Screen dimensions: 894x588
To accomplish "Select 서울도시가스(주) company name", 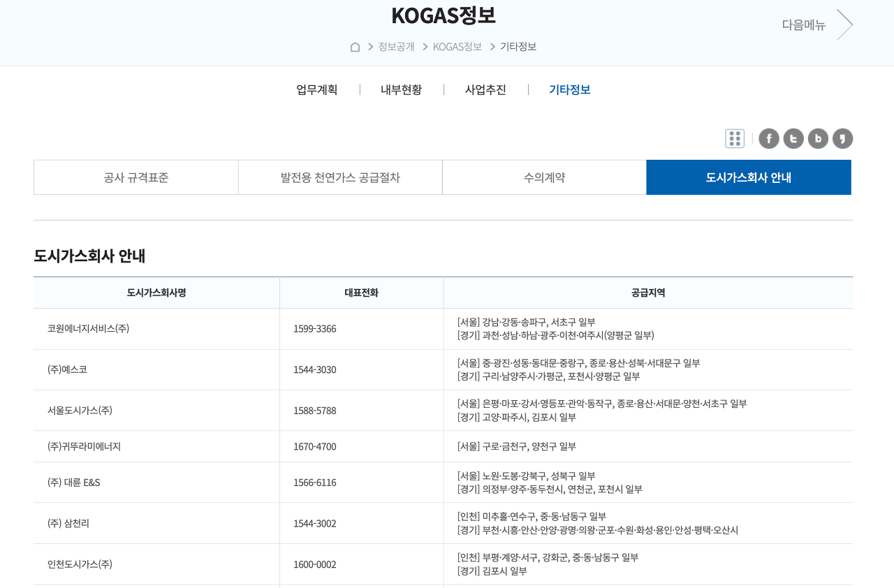I will tap(80, 411).
